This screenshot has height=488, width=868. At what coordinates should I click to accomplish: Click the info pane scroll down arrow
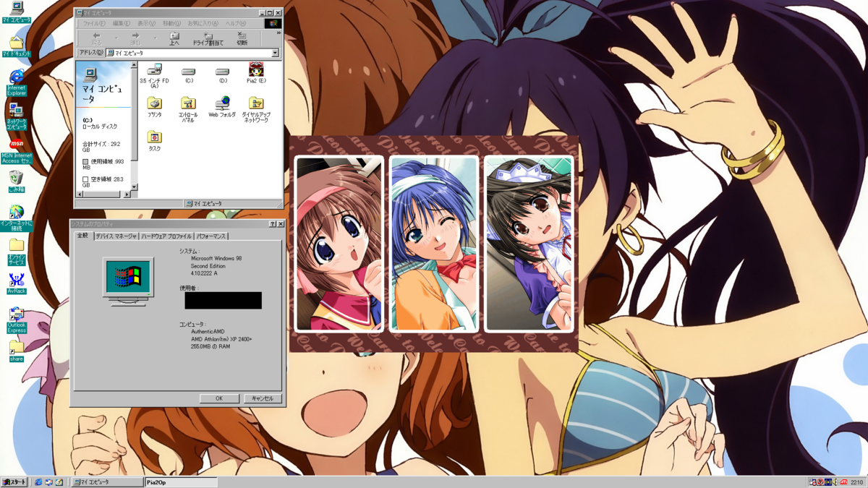click(134, 187)
